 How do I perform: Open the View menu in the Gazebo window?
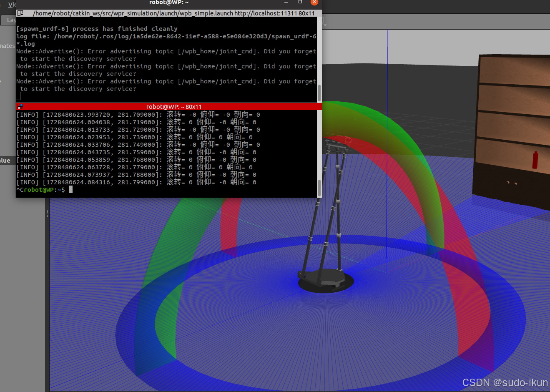12,4
